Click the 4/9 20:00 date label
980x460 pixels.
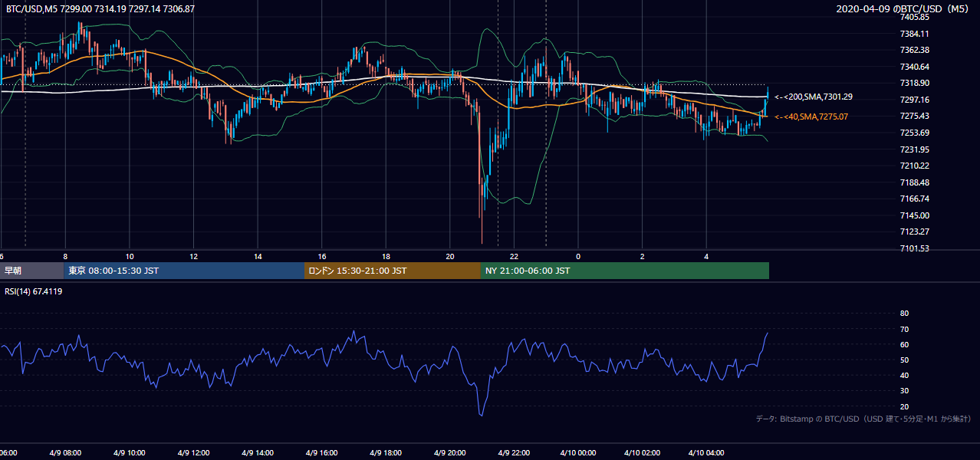click(449, 453)
